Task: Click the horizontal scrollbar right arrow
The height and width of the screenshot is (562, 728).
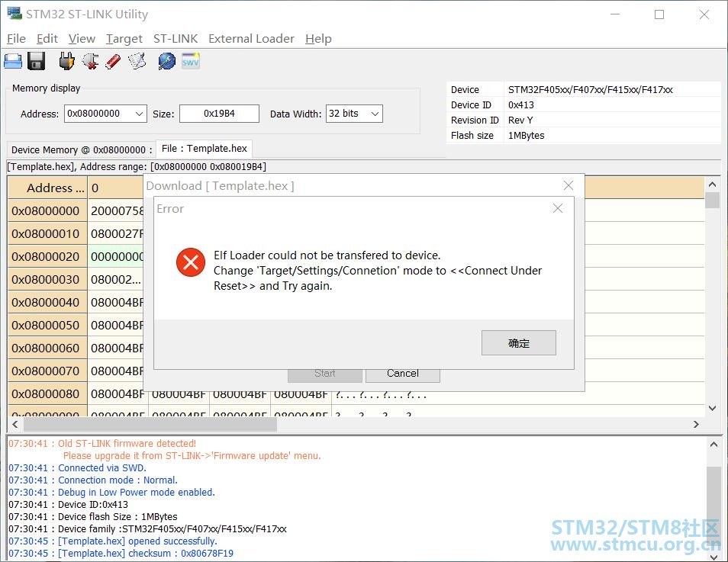Action: coord(696,424)
